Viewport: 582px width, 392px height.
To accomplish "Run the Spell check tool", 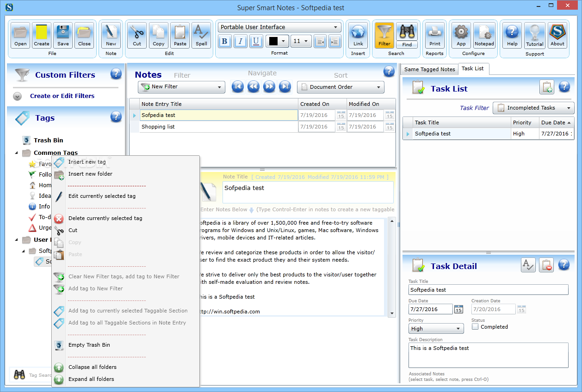I will tap(201, 35).
